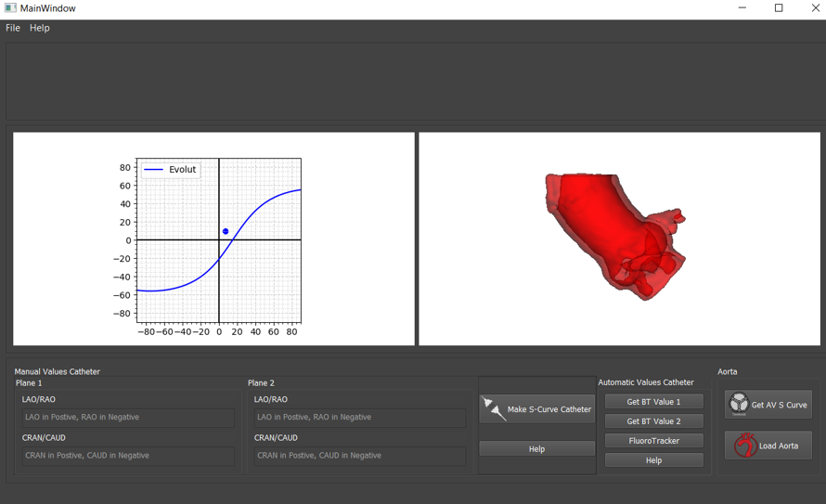The image size is (826, 504).
Task: Focus Plane 1 LAO/RAO input field
Action: [128, 417]
